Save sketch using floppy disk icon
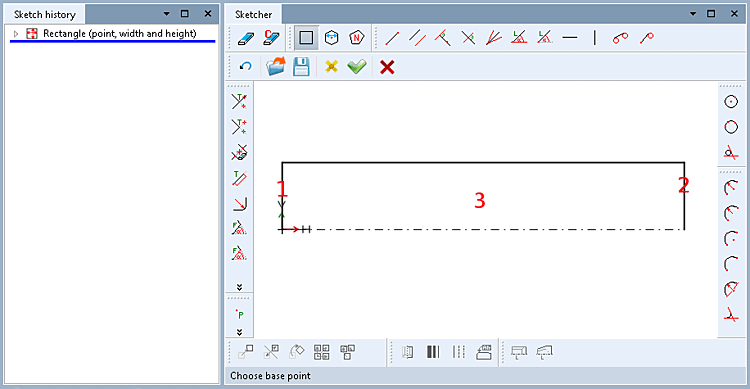 [x=301, y=67]
